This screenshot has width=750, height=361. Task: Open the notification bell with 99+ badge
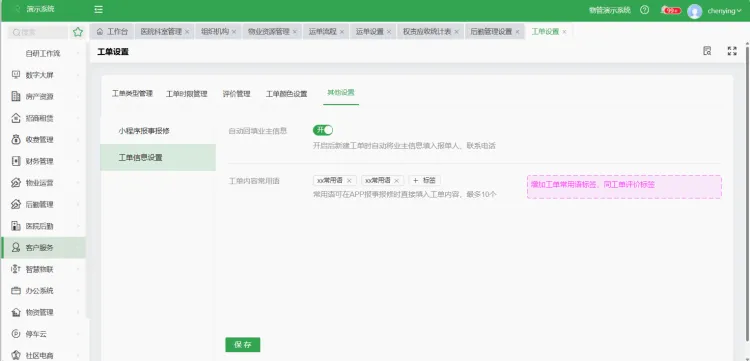pos(670,10)
